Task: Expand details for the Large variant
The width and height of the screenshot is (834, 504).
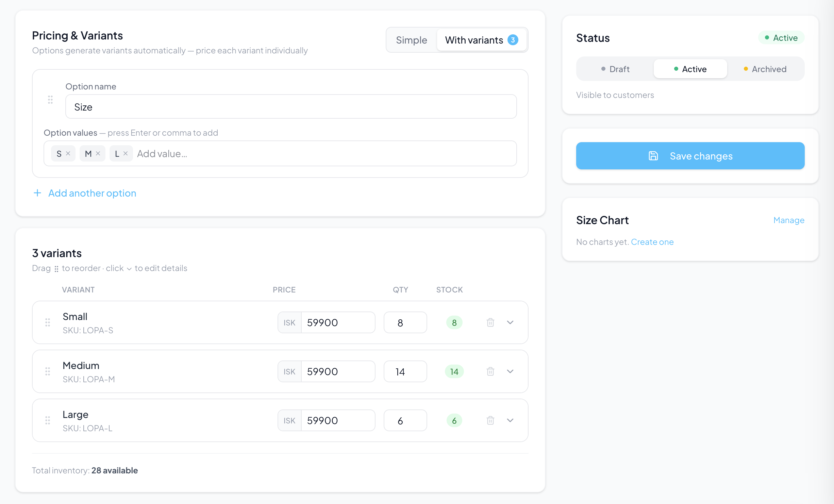Action: point(510,420)
